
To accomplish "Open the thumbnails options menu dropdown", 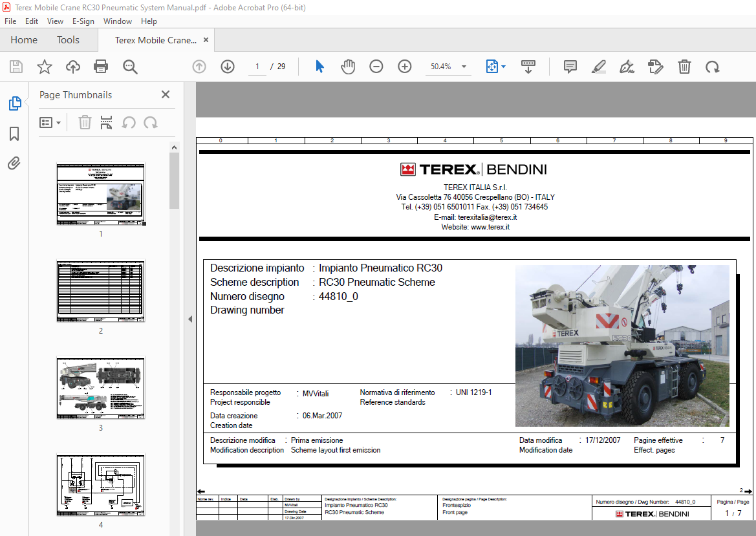I will [x=50, y=122].
